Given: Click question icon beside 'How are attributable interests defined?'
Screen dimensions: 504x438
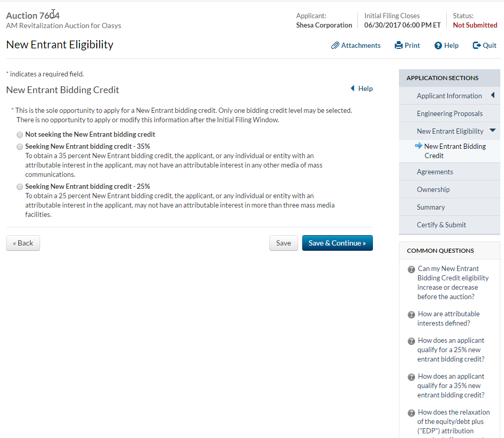Looking at the screenshot, I should pos(411,314).
